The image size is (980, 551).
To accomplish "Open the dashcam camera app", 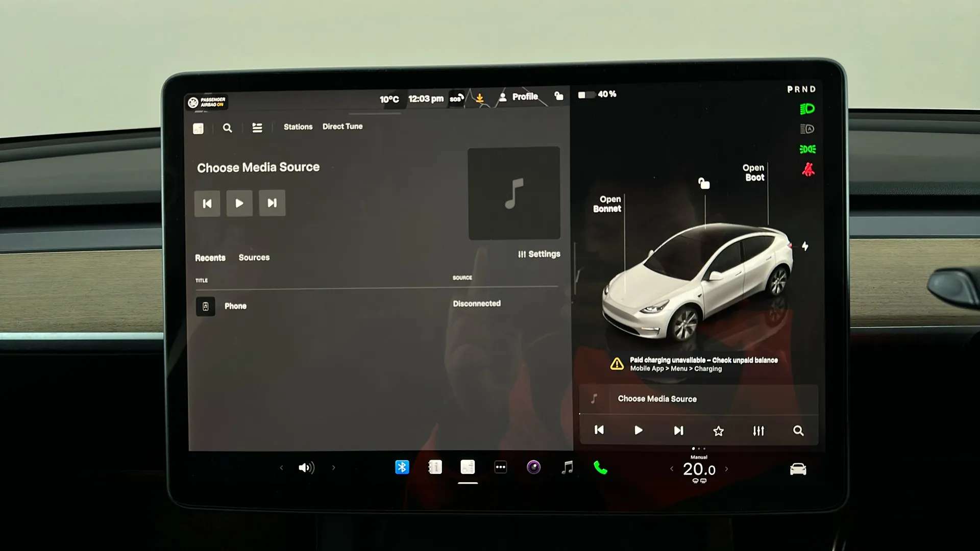I will click(x=533, y=467).
